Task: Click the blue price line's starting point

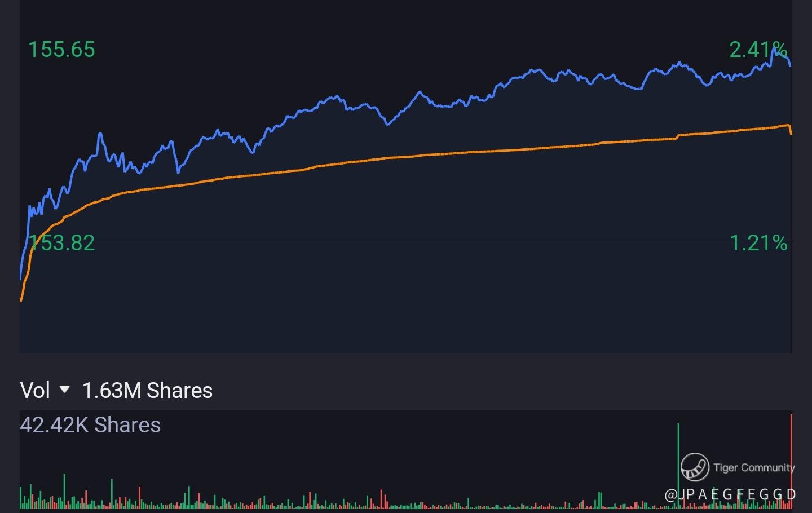Action: pyautogui.click(x=21, y=278)
